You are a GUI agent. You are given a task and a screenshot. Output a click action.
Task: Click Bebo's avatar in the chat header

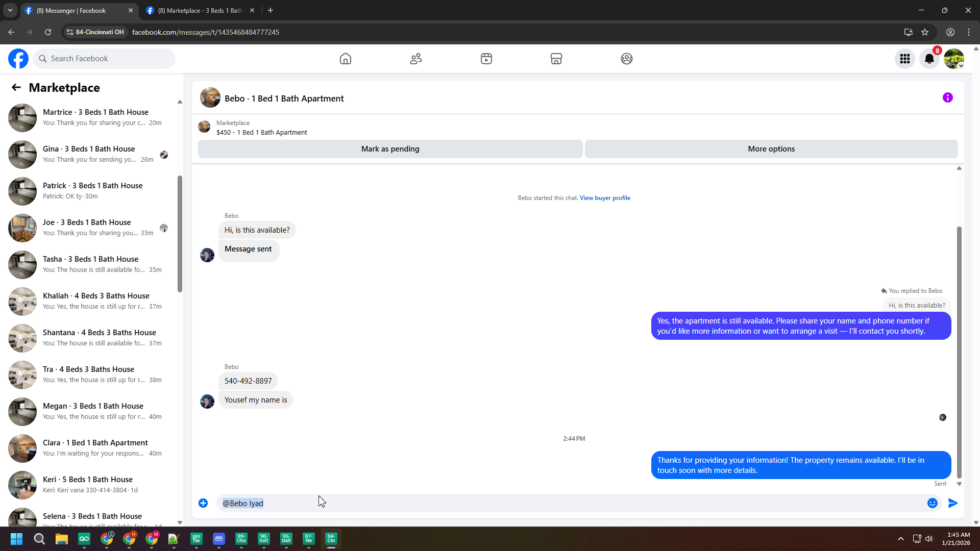click(x=210, y=97)
